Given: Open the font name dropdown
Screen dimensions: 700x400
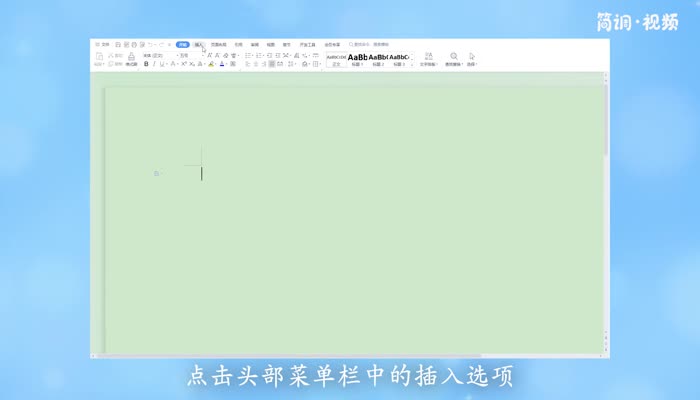Looking at the screenshot, I should pos(157,55).
